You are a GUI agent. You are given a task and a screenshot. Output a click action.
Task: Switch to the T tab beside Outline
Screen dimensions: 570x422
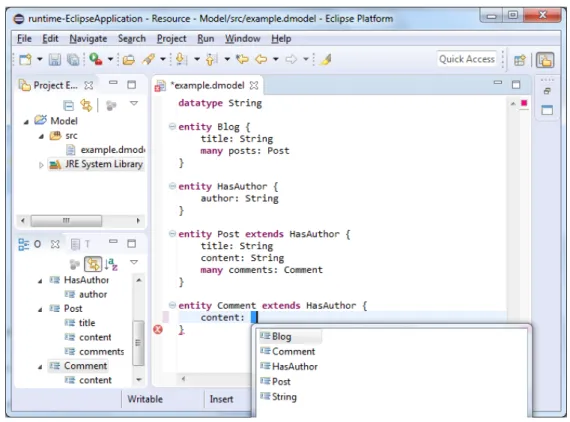(81, 244)
